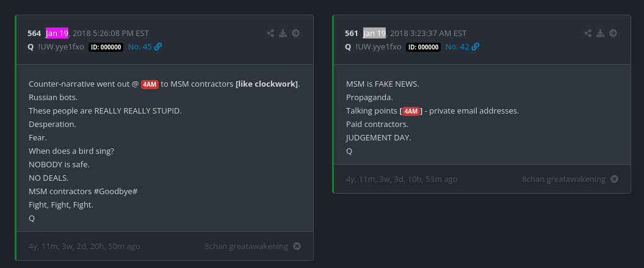Screen dimensions: 644x268
Task: Click post number 561
Action: 352,34
